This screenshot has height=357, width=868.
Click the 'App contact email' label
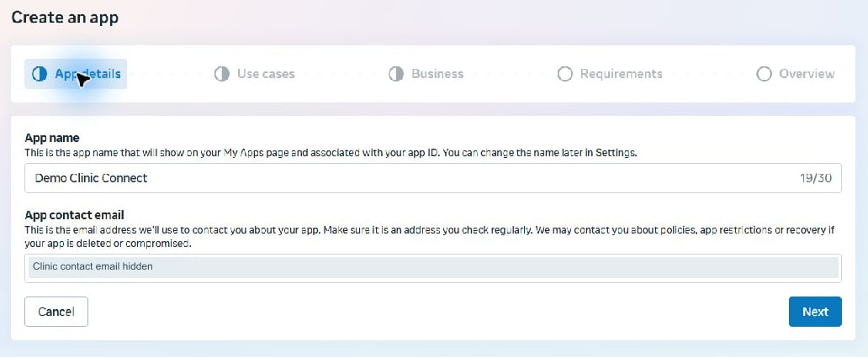coord(74,214)
